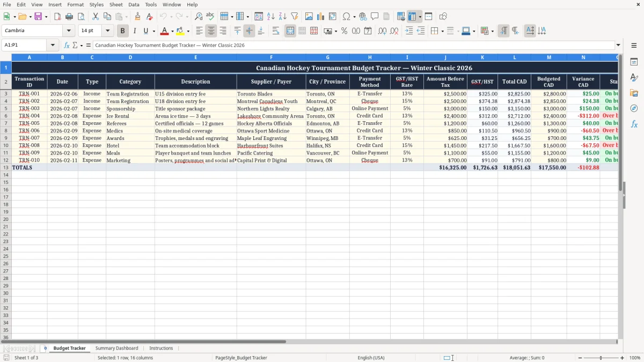
Task: Select row header 13
Action: click(x=6, y=167)
